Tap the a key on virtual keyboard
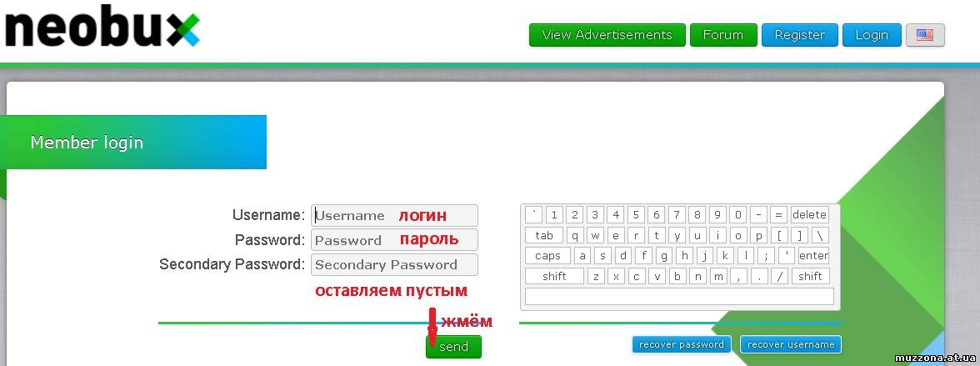980x366 pixels. 582,256
